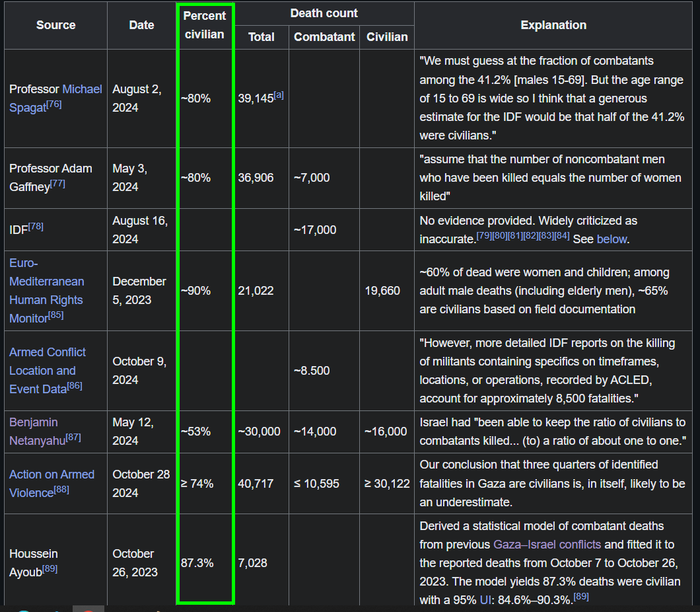Open the Gaza–Israel conflicts link
Viewport: 700px width, 612px height.
[547, 545]
